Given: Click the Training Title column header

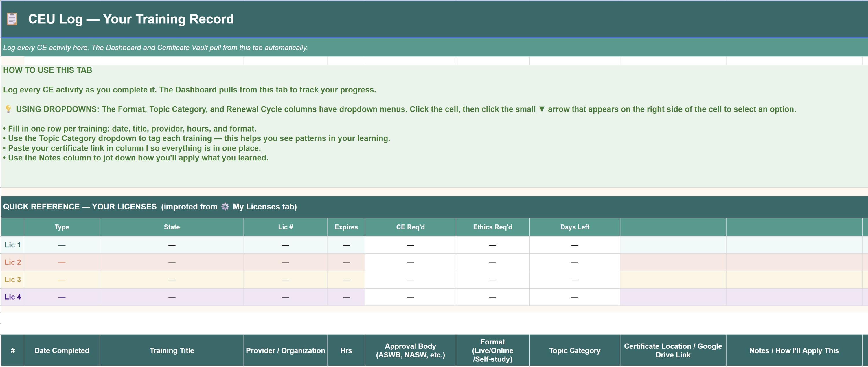Looking at the screenshot, I should (x=172, y=350).
